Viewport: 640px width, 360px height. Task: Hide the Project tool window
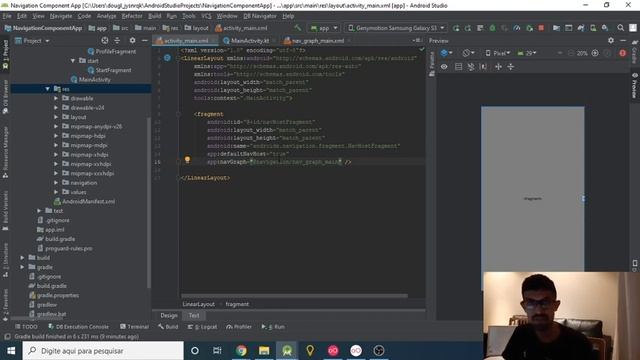(x=144, y=40)
